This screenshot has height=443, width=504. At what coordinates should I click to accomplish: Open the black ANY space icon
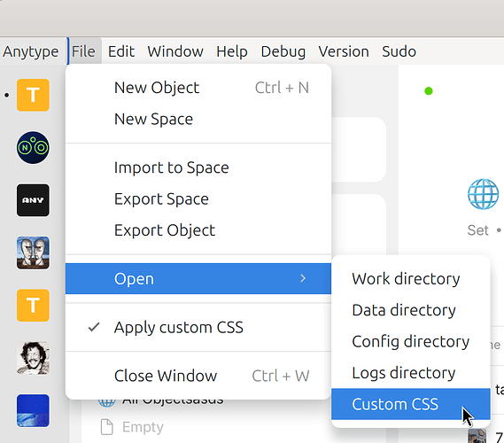(x=33, y=200)
